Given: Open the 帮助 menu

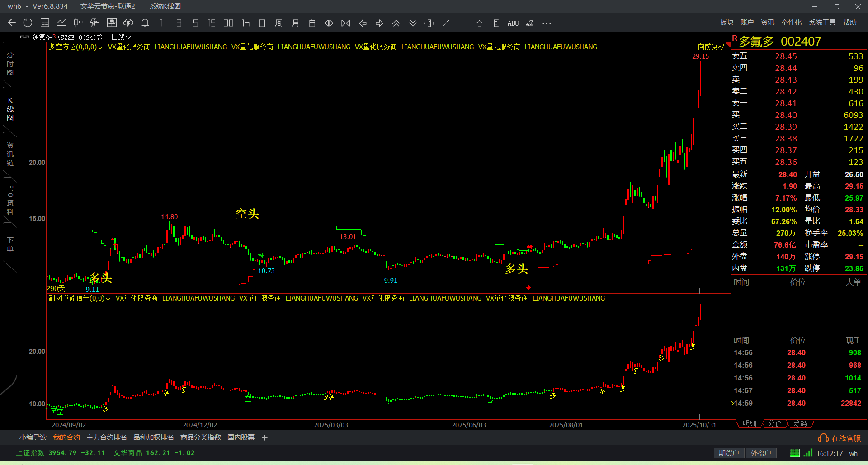Looking at the screenshot, I should (x=850, y=23).
